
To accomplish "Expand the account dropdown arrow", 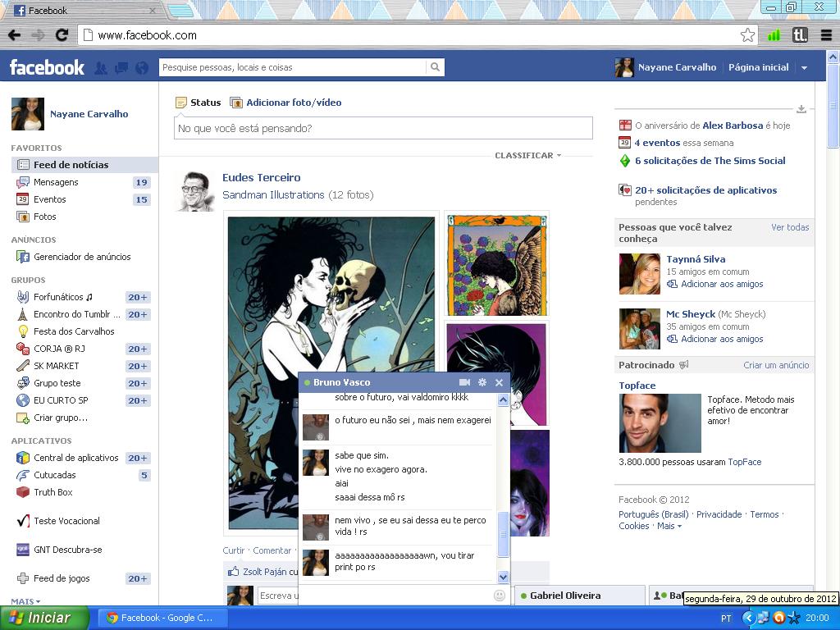I will coord(804,68).
